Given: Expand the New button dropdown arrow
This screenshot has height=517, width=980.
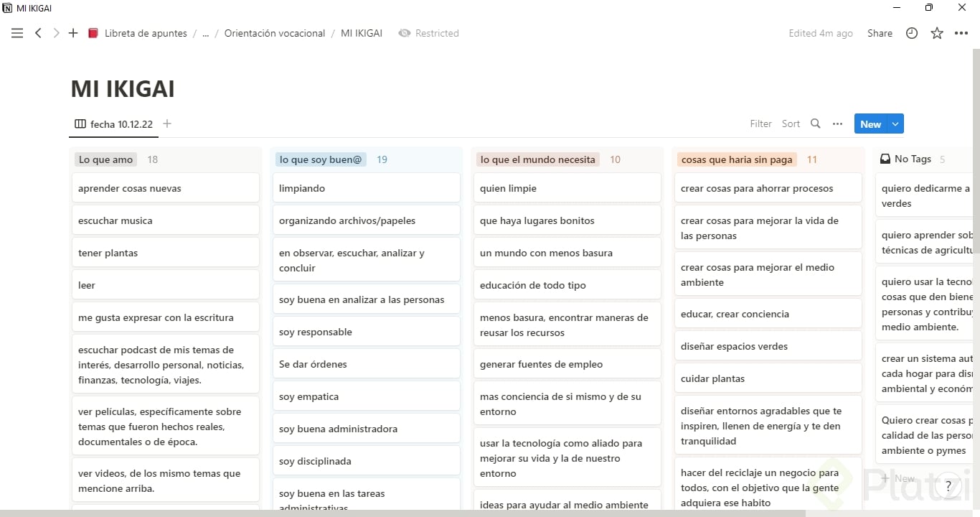Looking at the screenshot, I should pyautogui.click(x=895, y=124).
